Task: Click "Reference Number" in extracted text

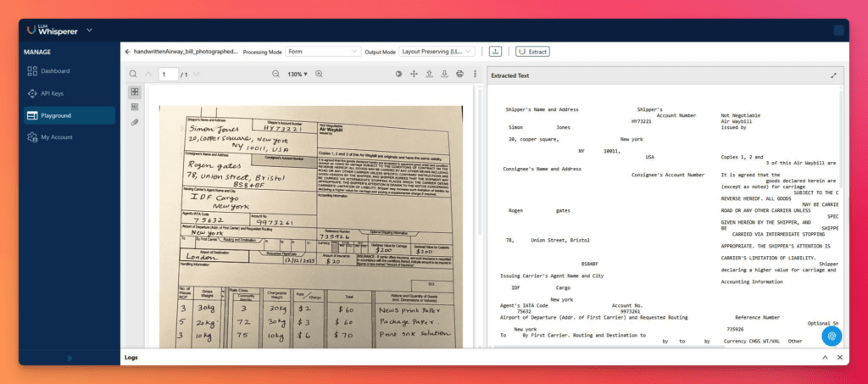Action: pyautogui.click(x=757, y=318)
